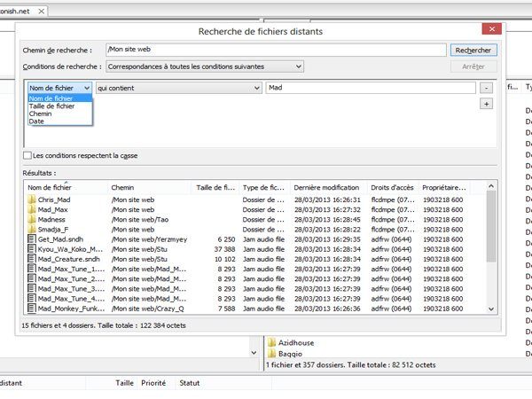Sort results by 'Propriétaire...' column header

(x=444, y=187)
